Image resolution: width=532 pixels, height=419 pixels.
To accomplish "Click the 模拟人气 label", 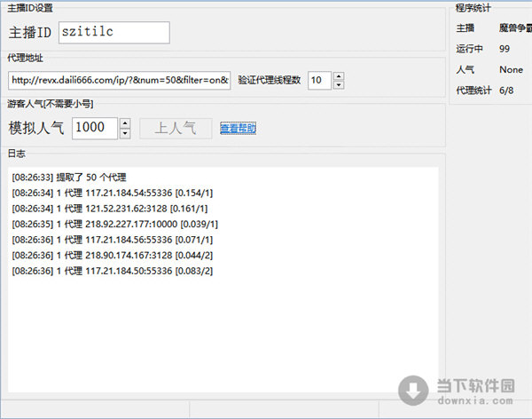I will coord(36,128).
